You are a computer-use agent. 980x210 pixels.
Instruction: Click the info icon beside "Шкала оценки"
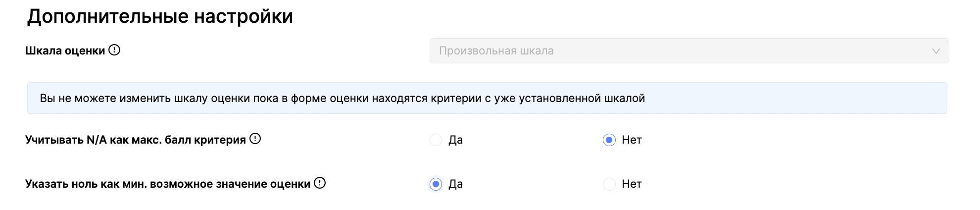pos(114,51)
